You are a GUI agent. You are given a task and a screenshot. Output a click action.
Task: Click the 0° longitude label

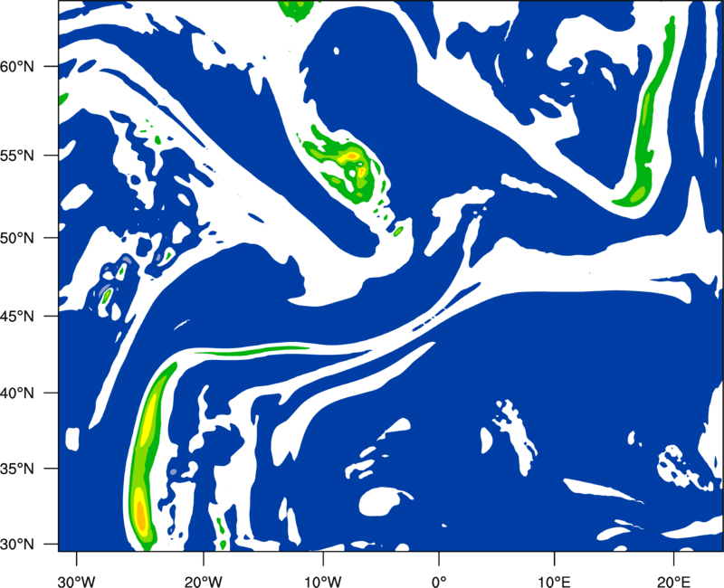tap(439, 582)
